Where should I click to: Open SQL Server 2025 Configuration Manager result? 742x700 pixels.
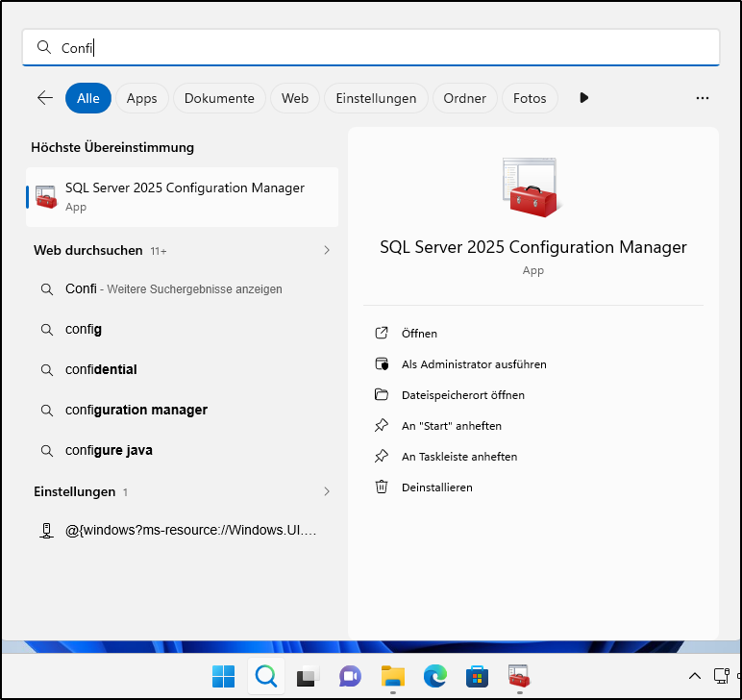coord(183,197)
